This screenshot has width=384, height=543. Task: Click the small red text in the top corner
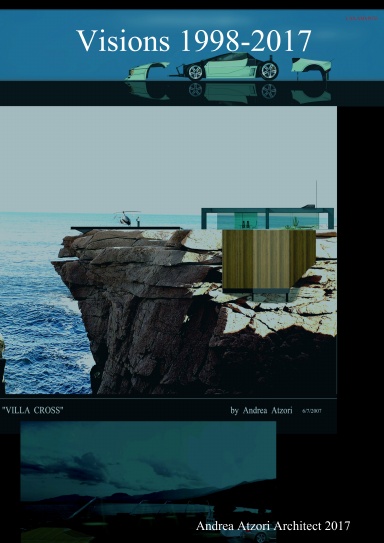coord(362,18)
